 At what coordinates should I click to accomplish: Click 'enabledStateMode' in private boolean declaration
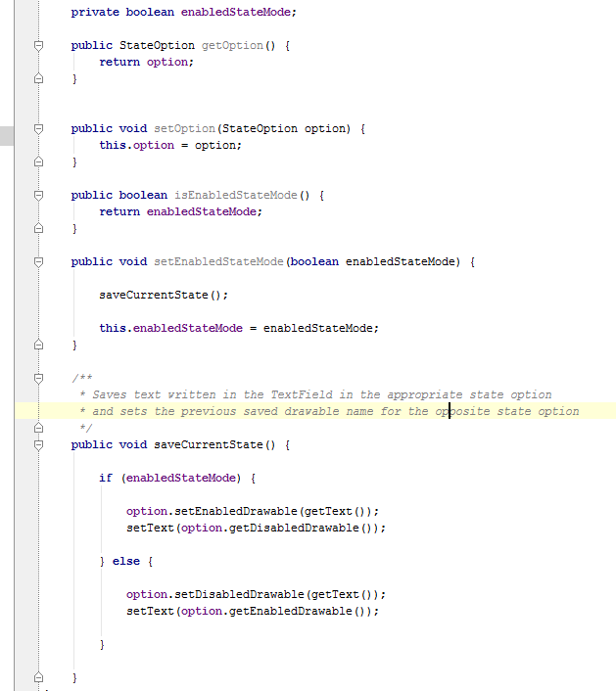click(x=236, y=12)
